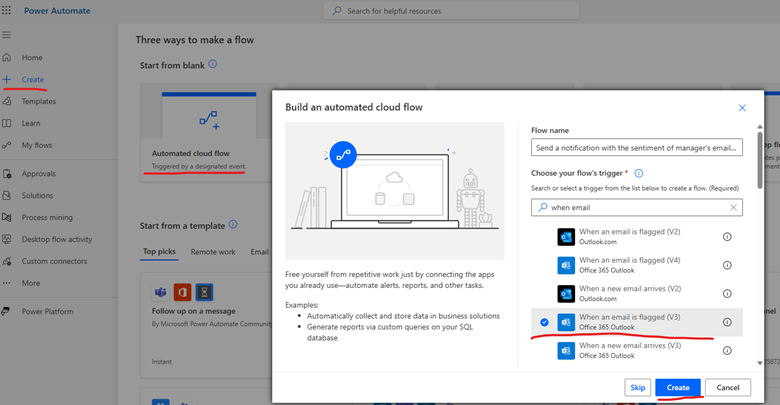Image resolution: width=780 pixels, height=405 pixels.
Task: Click the Process mining sidebar icon
Action: (8, 217)
